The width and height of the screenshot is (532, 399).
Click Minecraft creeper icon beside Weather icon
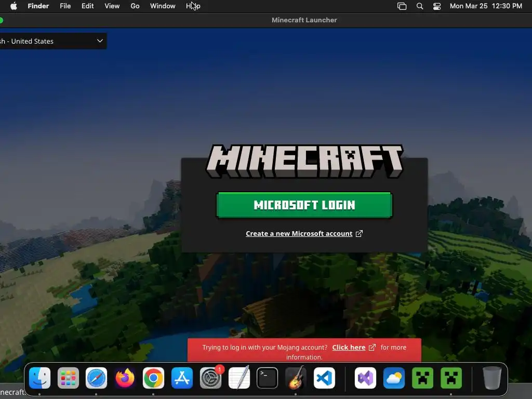click(422, 378)
